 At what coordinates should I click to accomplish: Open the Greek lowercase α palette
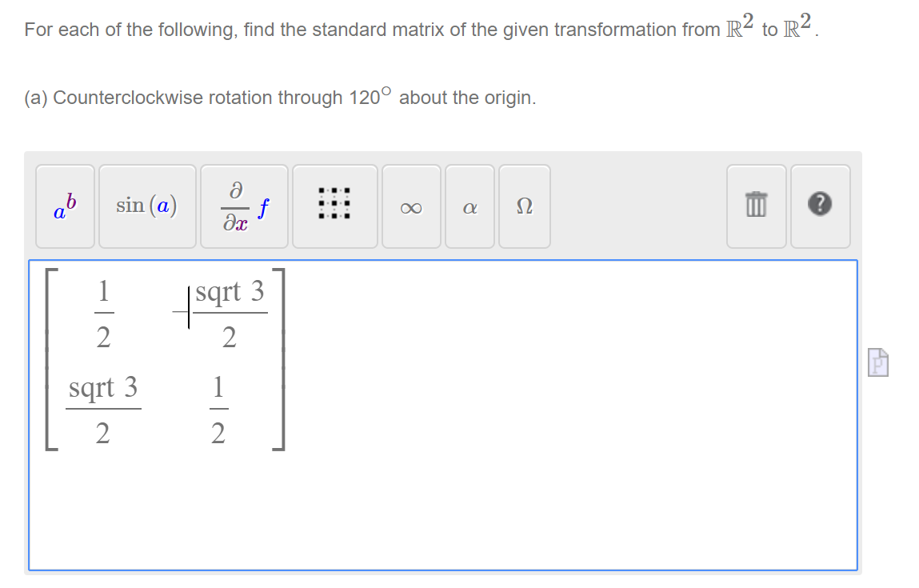pyautogui.click(x=469, y=206)
